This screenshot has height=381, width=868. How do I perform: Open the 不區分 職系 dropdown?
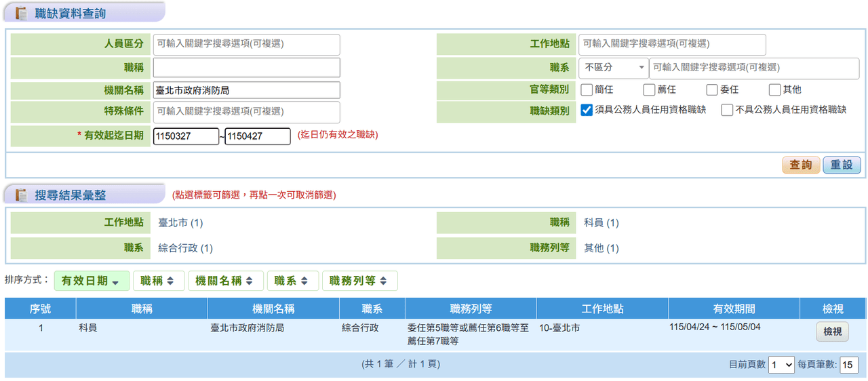point(614,68)
